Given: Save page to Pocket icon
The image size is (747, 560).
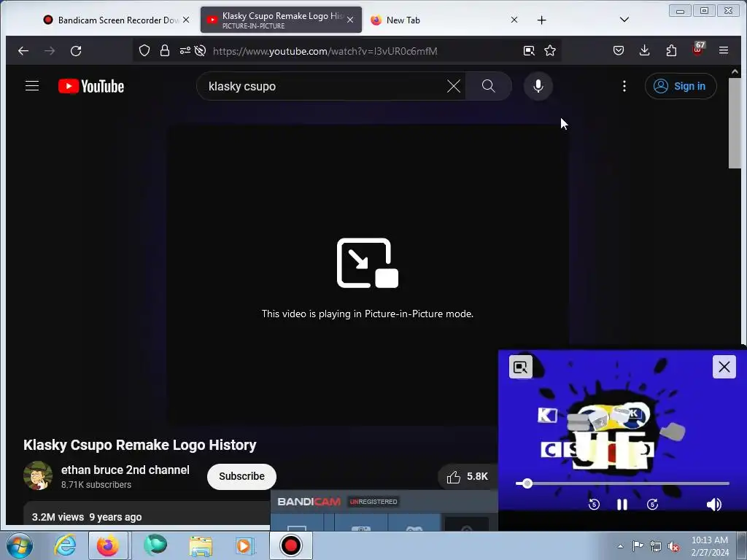Looking at the screenshot, I should [619, 50].
